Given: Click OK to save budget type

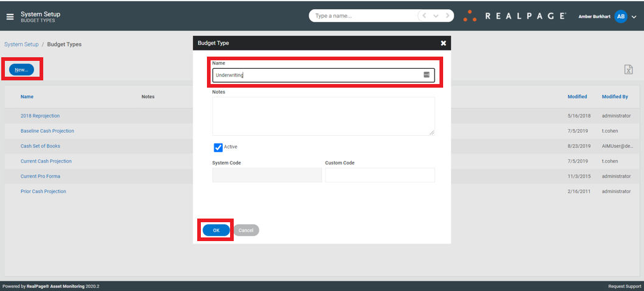Looking at the screenshot, I should 216,230.
